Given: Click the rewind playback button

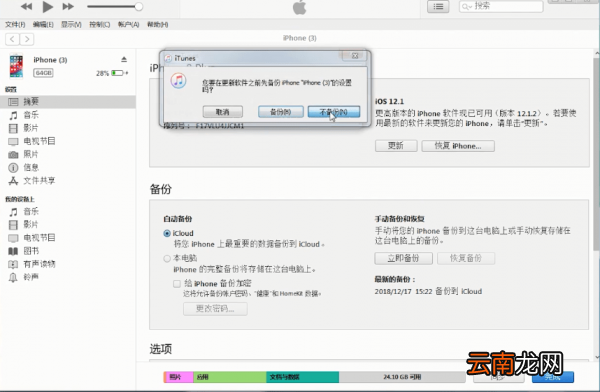Looking at the screenshot, I should pos(26,7).
